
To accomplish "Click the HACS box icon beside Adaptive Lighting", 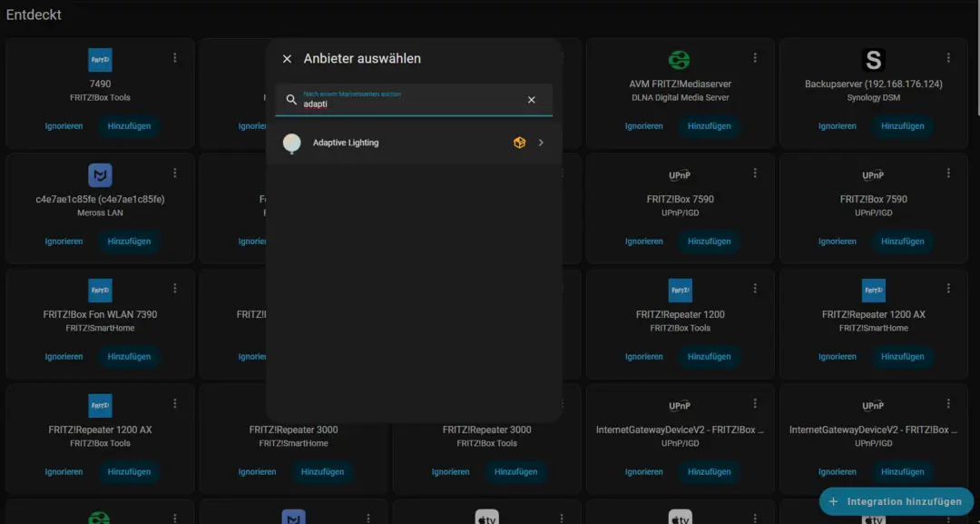I will pyautogui.click(x=519, y=143).
